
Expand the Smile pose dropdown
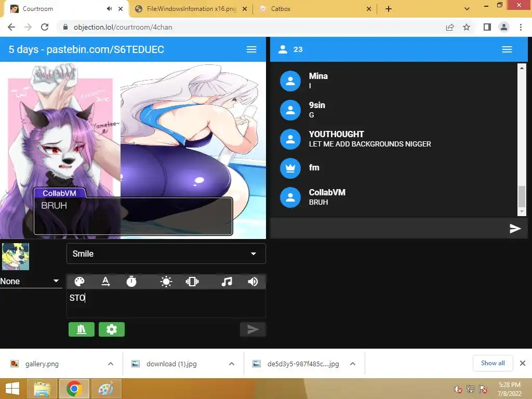coord(166,254)
